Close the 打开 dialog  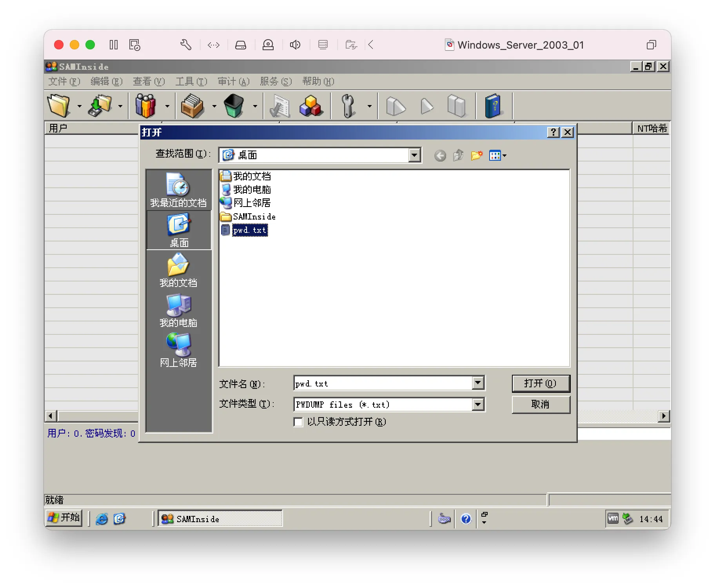click(568, 132)
